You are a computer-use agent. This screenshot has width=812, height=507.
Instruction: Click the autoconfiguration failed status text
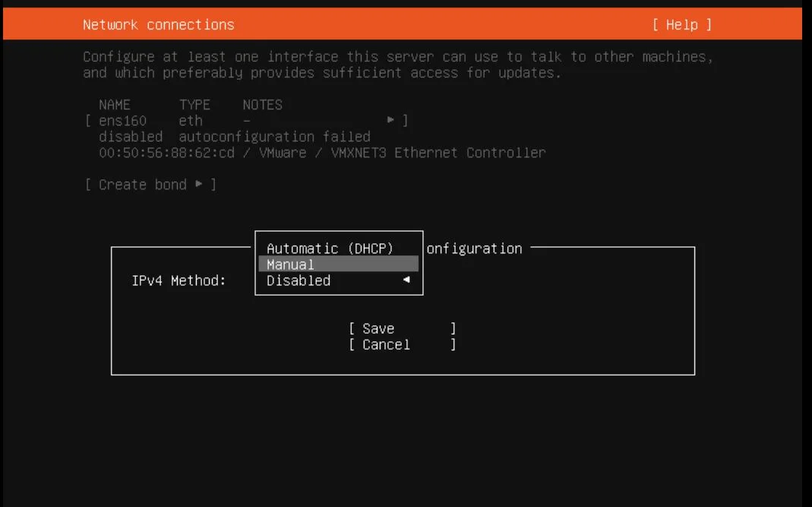274,136
